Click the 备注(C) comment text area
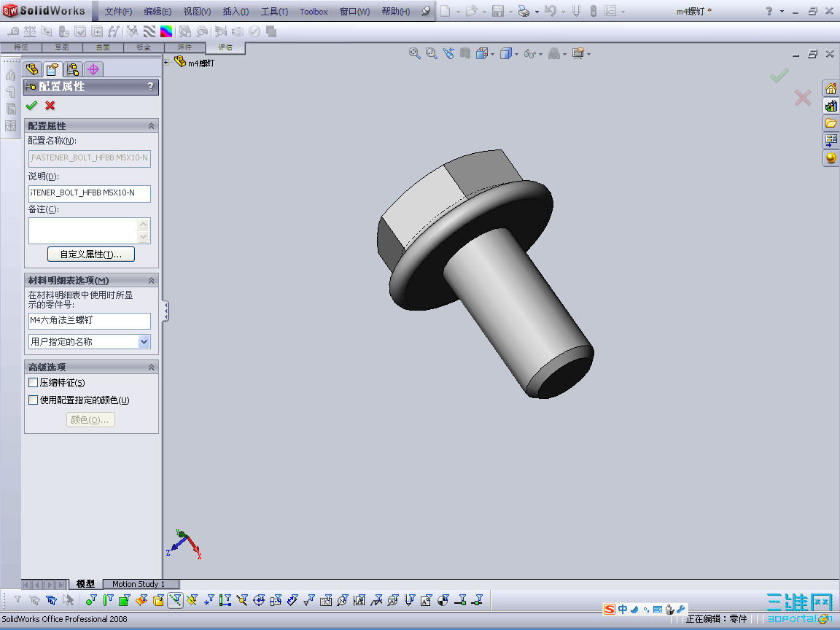 [84, 230]
